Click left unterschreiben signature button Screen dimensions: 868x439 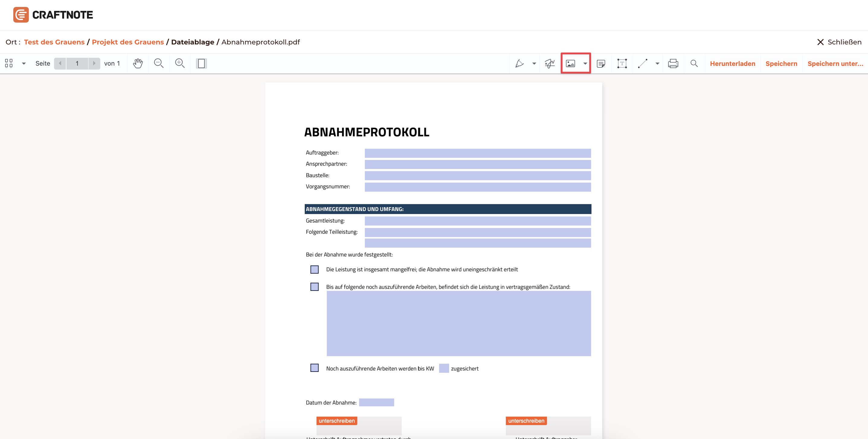point(337,421)
